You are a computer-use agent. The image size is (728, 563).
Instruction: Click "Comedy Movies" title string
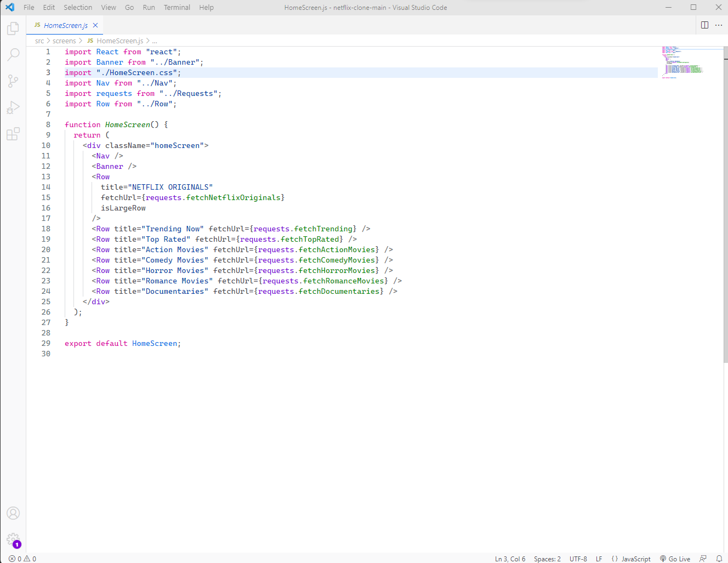pyautogui.click(x=175, y=260)
